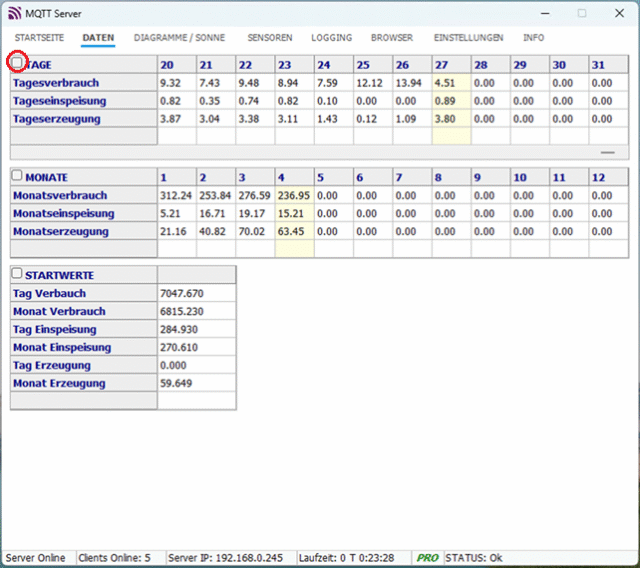Click Monatsverbrauch cell 236.95
This screenshot has width=640, height=568.
(x=294, y=195)
